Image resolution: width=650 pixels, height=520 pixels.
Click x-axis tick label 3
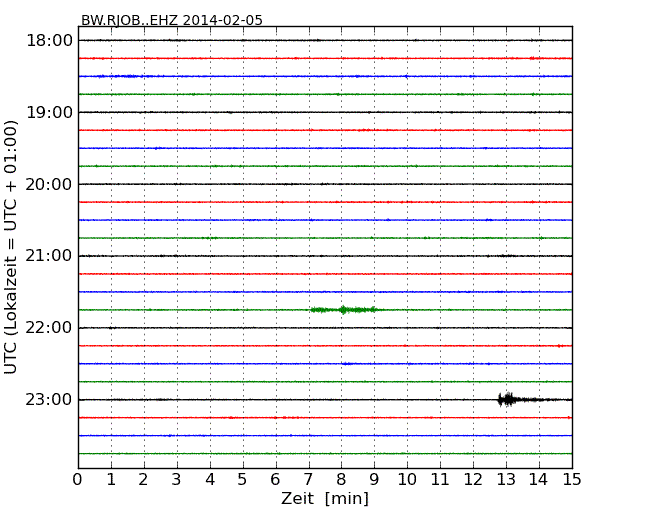point(177,480)
